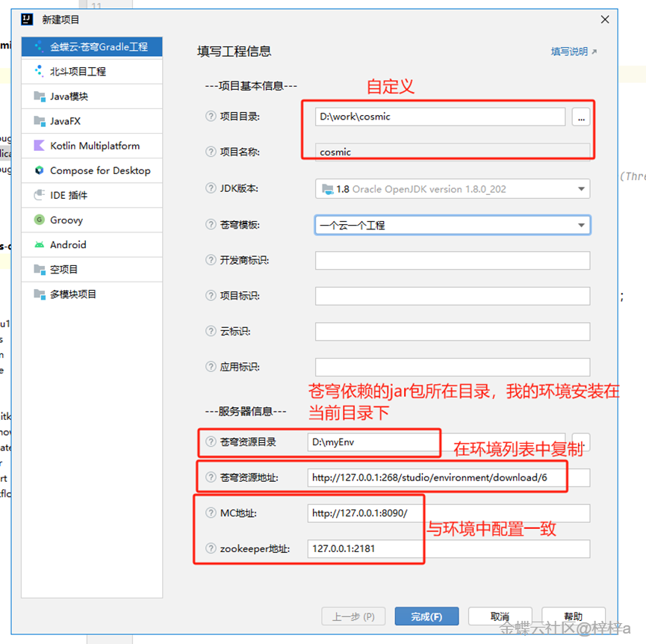Screen dimensions: 646x644
Task: Focus the 开发商标识 input field
Action: [453, 261]
